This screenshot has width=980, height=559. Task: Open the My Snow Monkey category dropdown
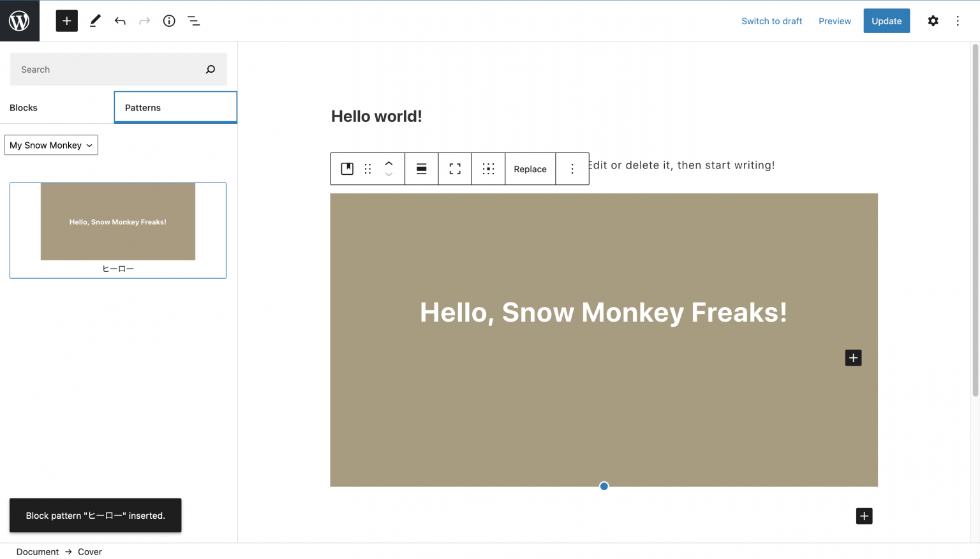50,145
